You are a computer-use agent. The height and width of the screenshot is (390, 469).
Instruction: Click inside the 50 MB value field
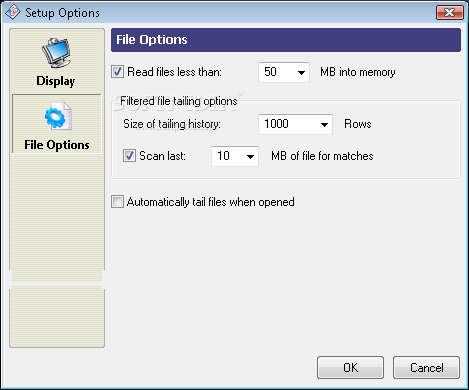276,72
